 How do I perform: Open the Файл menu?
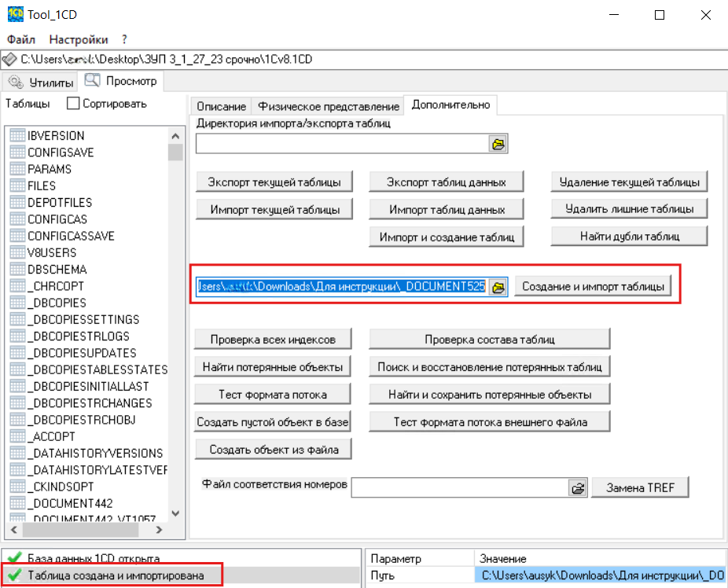point(21,39)
